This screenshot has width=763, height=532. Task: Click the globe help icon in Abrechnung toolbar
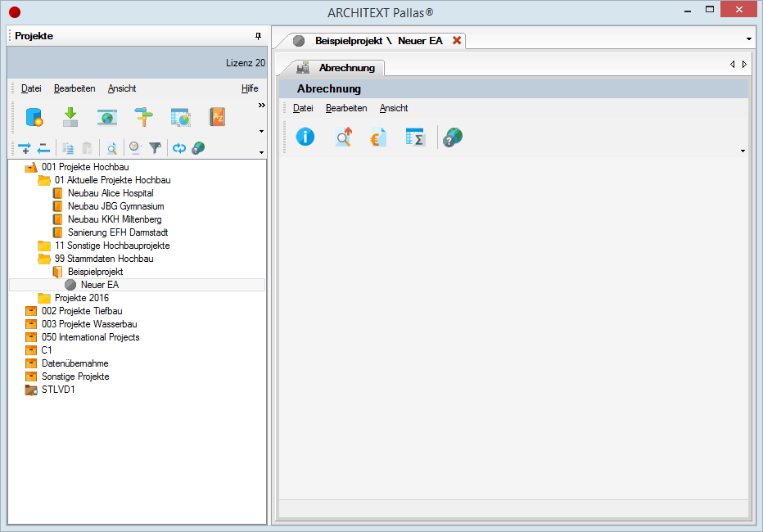point(453,137)
